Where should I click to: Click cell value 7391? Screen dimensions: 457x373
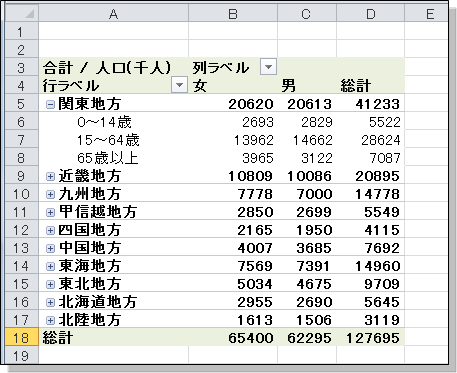tap(313, 266)
